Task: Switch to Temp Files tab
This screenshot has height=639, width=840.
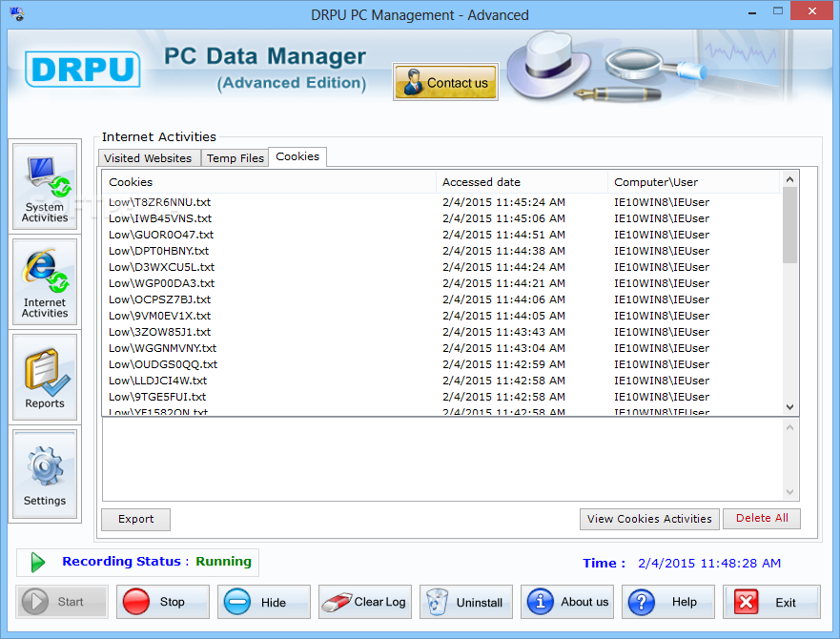Action: tap(235, 158)
